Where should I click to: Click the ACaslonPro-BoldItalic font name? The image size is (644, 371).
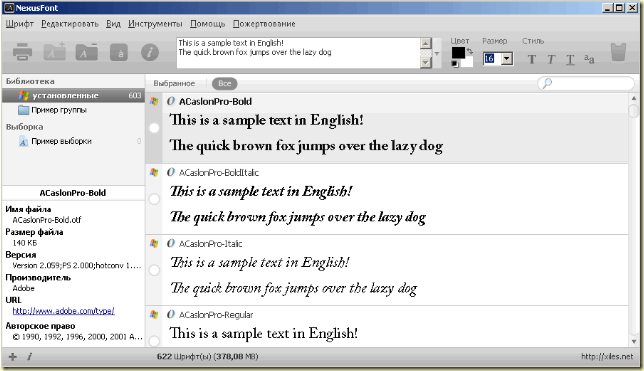219,173
